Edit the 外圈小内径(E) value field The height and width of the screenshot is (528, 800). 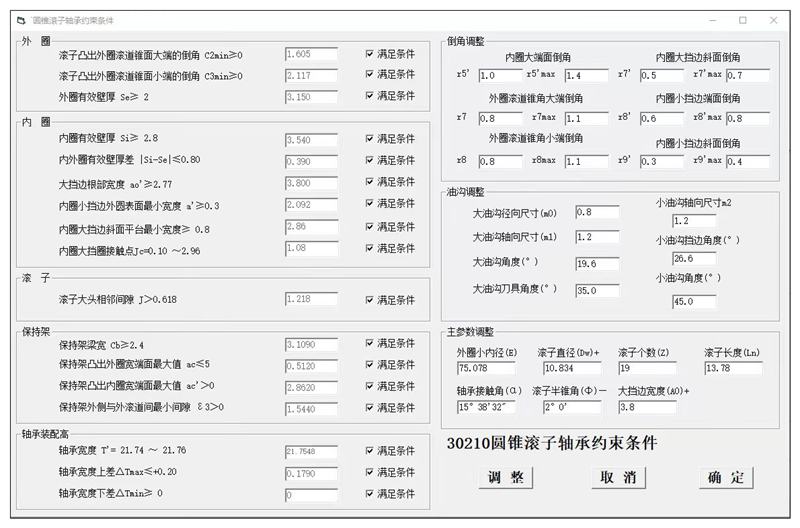tap(482, 369)
